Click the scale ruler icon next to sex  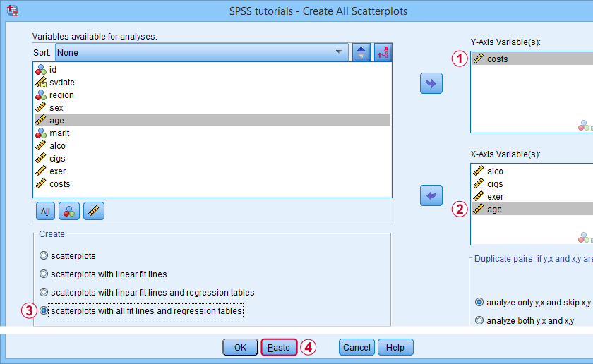41,107
